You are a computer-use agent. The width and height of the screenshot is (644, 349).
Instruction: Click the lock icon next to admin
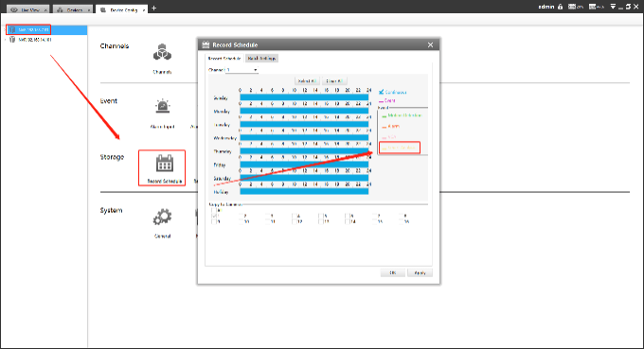point(560,7)
